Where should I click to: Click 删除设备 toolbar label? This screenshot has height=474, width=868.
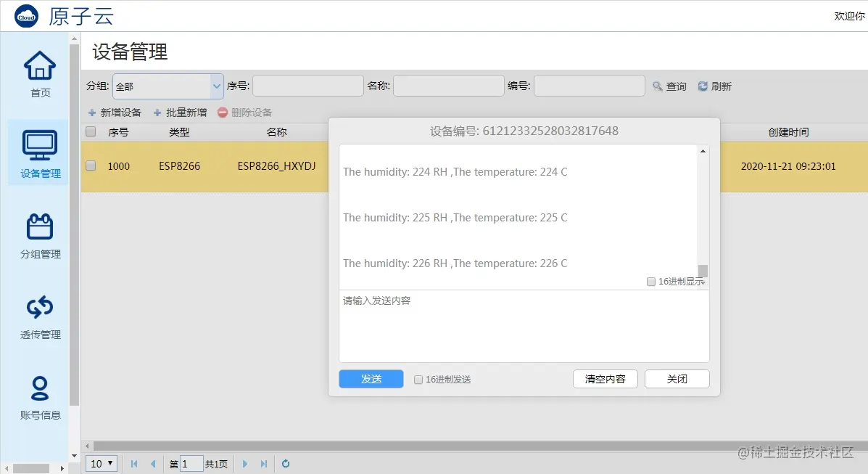pyautogui.click(x=252, y=113)
